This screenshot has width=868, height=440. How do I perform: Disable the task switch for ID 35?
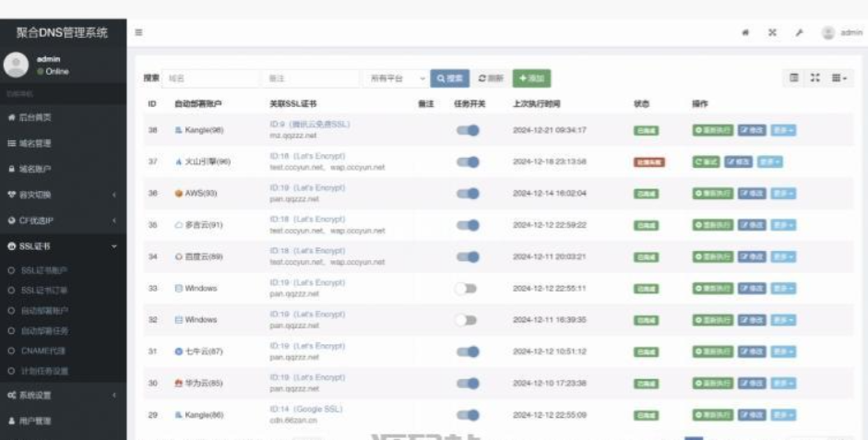(x=468, y=225)
